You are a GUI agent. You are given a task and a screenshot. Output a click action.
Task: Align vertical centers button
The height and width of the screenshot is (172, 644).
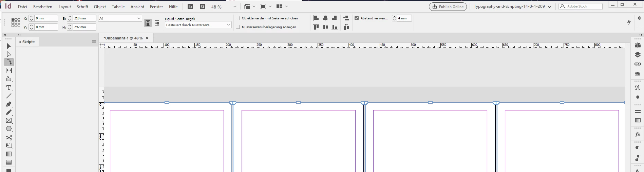click(x=325, y=27)
